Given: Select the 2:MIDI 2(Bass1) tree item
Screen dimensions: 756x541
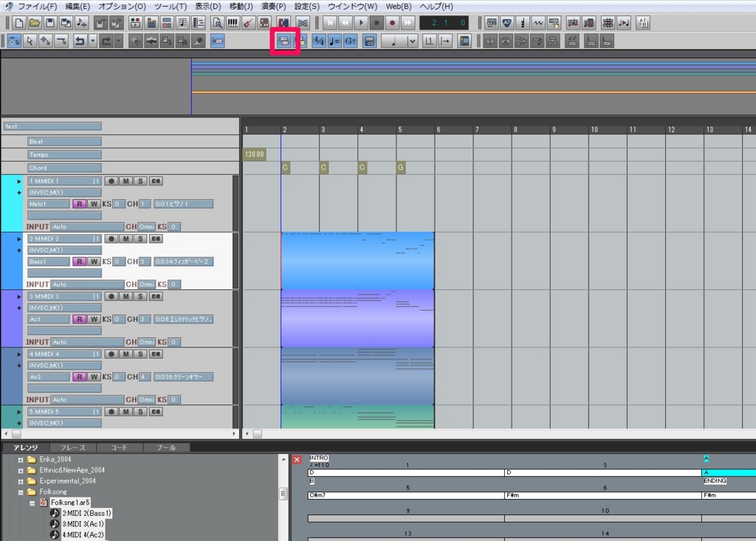Looking at the screenshot, I should pyautogui.click(x=86, y=513).
